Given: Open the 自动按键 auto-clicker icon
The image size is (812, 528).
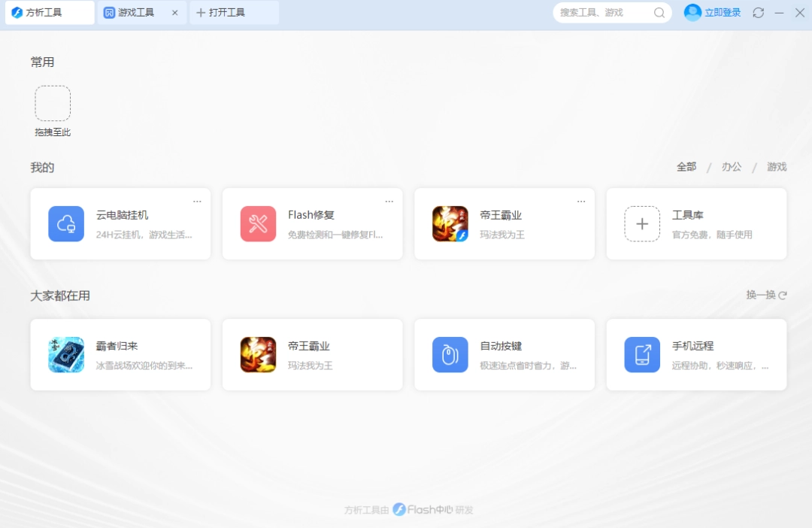Looking at the screenshot, I should click(450, 355).
